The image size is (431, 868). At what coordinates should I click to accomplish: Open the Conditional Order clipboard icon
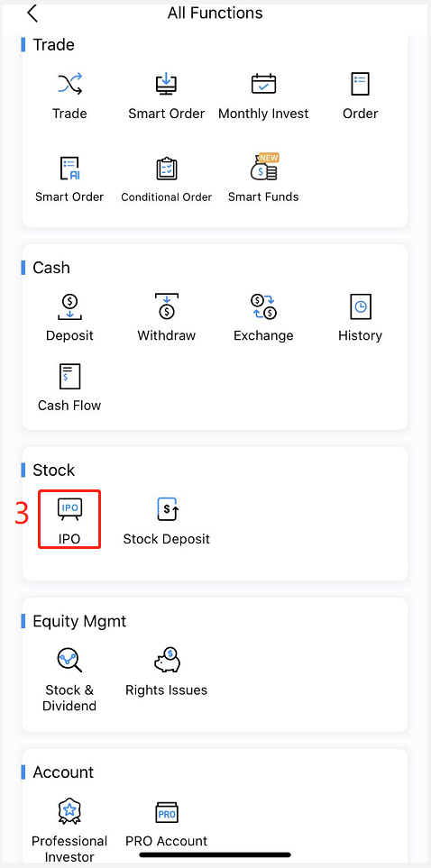pos(166,169)
